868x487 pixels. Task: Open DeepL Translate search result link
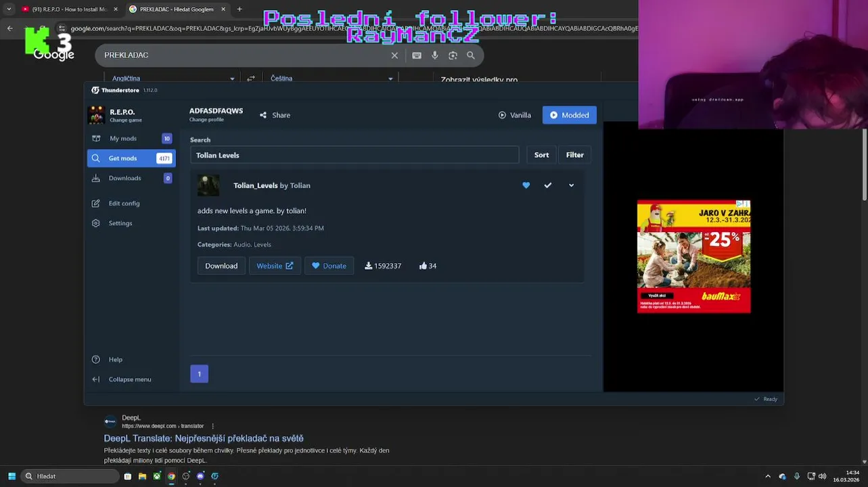[204, 438]
